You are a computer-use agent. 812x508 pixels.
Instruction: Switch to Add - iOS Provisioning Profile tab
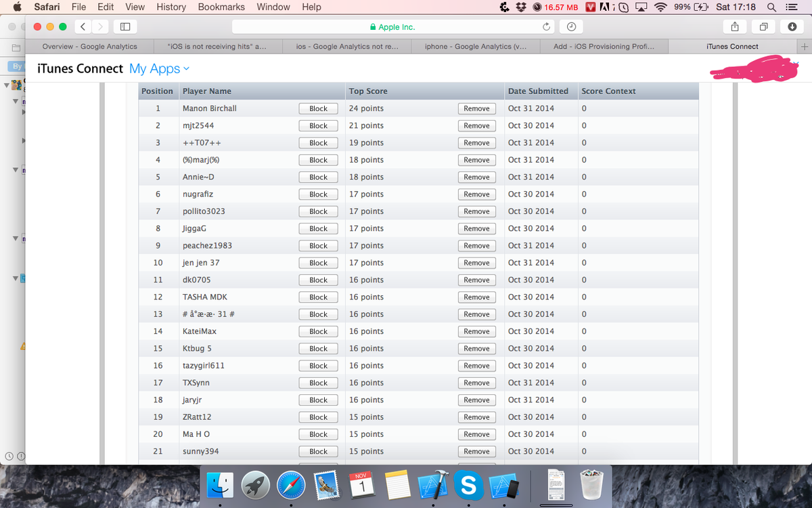pos(604,47)
